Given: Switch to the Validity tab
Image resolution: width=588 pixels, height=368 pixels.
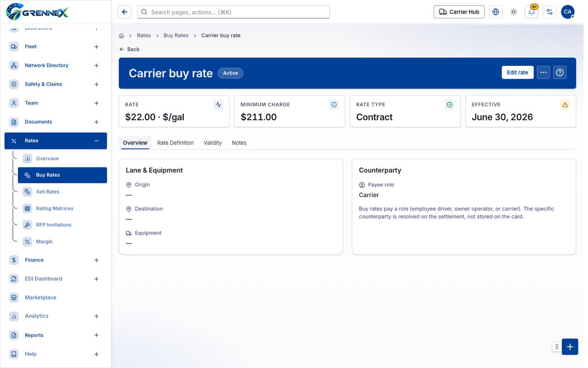Looking at the screenshot, I should [x=213, y=143].
